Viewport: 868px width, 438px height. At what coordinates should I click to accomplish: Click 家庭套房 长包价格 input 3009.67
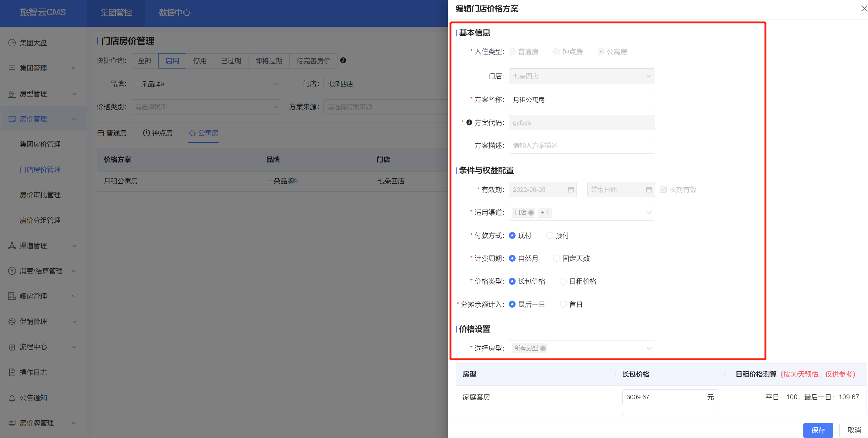[x=670, y=397]
